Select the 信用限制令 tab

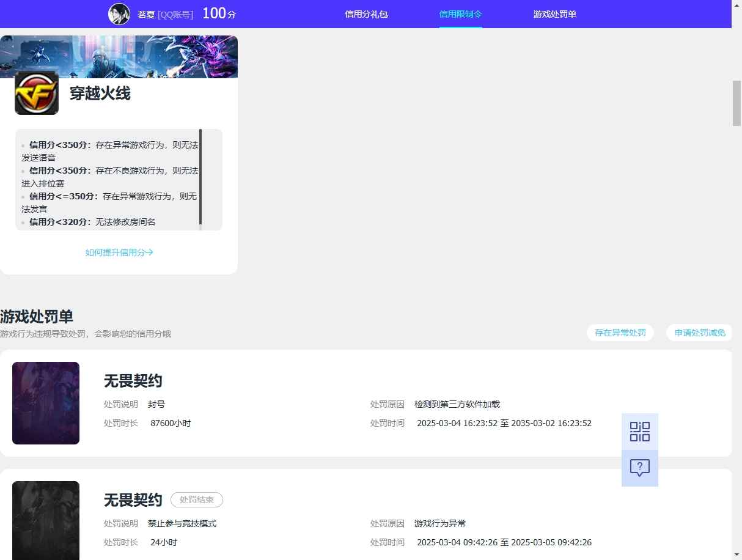click(x=461, y=14)
